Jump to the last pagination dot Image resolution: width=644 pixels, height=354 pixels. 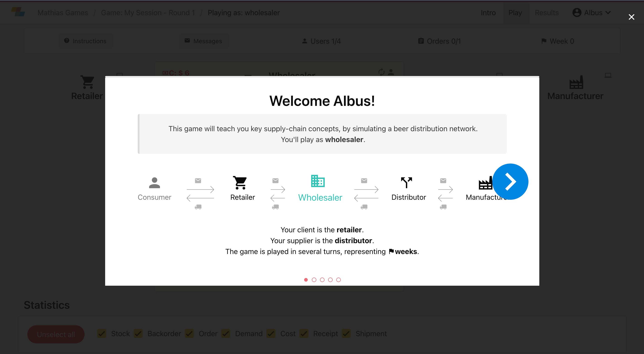pos(338,280)
